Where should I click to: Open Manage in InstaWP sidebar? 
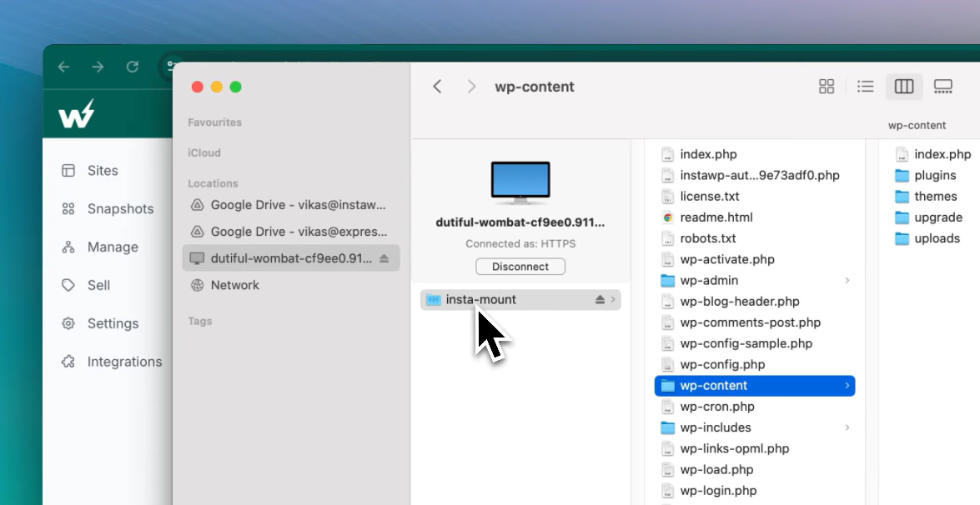coord(100,247)
